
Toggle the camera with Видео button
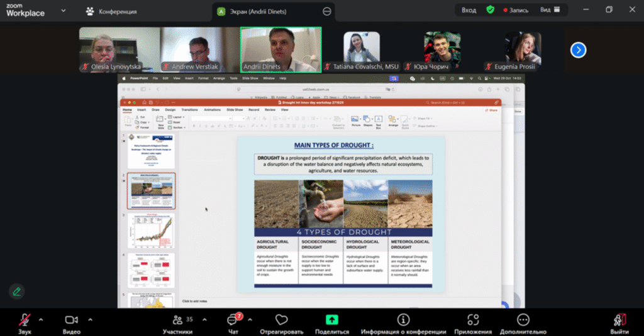click(x=72, y=320)
